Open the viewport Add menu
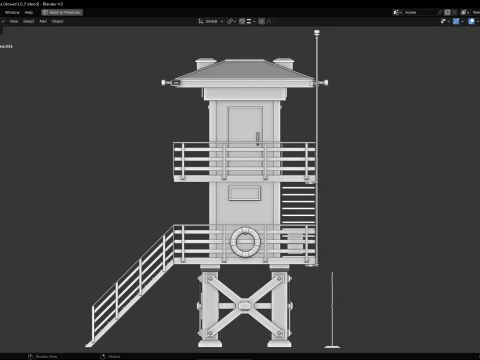The height and width of the screenshot is (360, 480). click(43, 21)
